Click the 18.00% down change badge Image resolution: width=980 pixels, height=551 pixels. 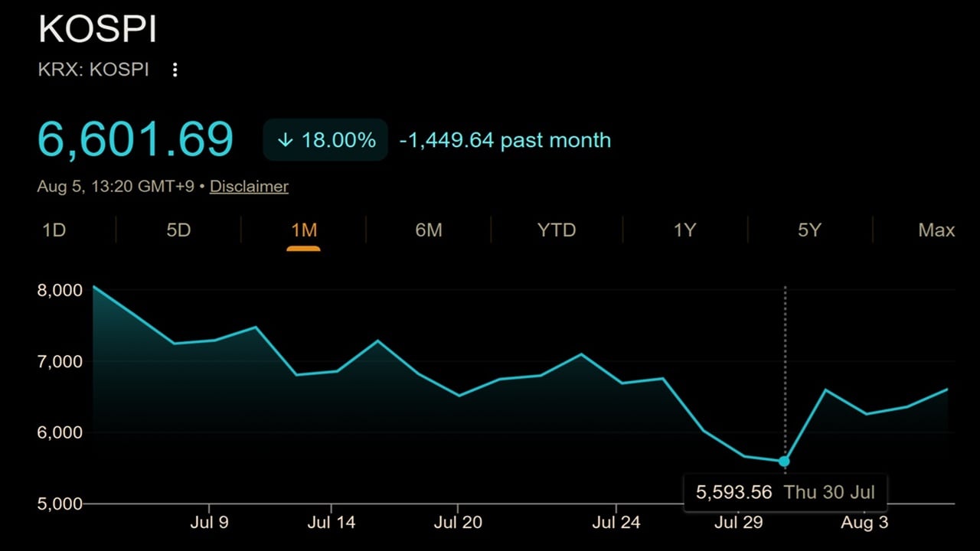[x=325, y=140]
